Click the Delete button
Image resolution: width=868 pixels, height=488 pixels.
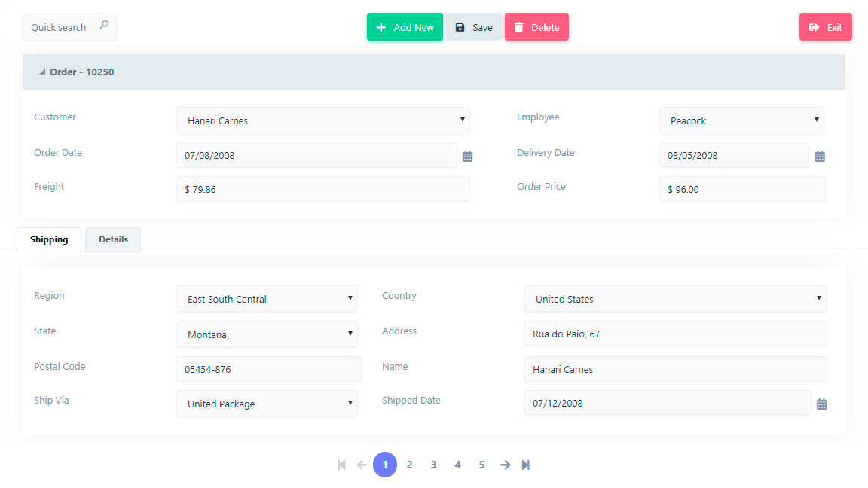point(536,27)
